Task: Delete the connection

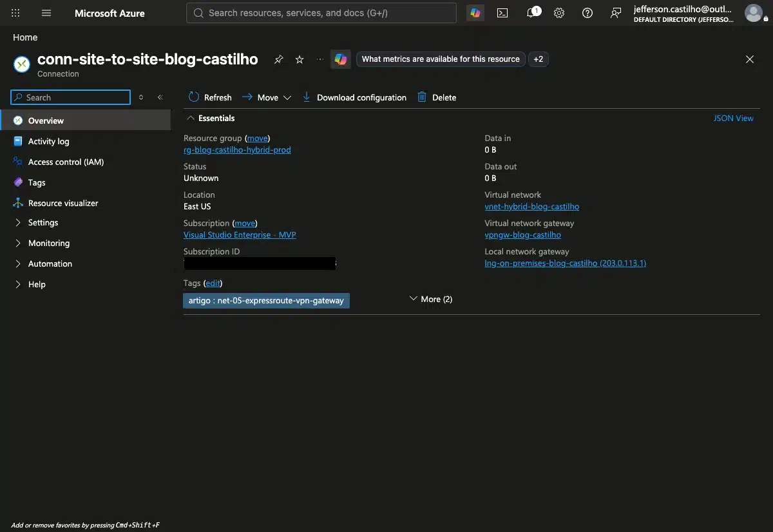Action: coord(437,97)
